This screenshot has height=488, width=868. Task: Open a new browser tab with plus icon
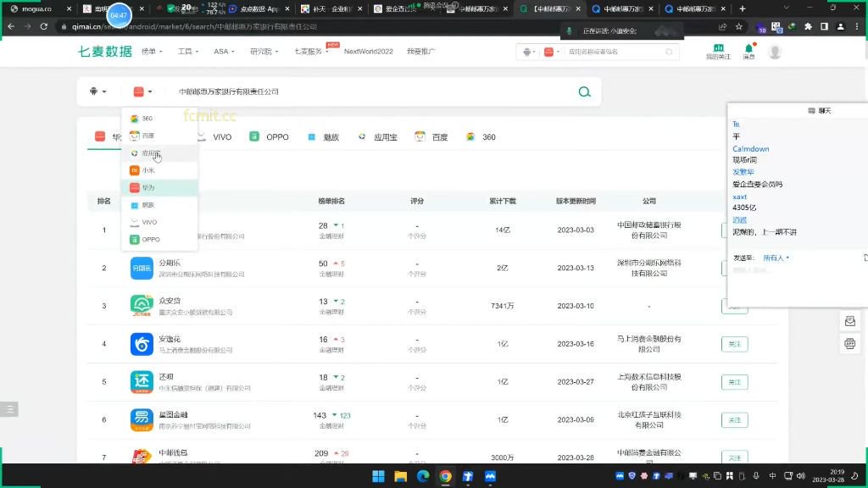pos(743,8)
